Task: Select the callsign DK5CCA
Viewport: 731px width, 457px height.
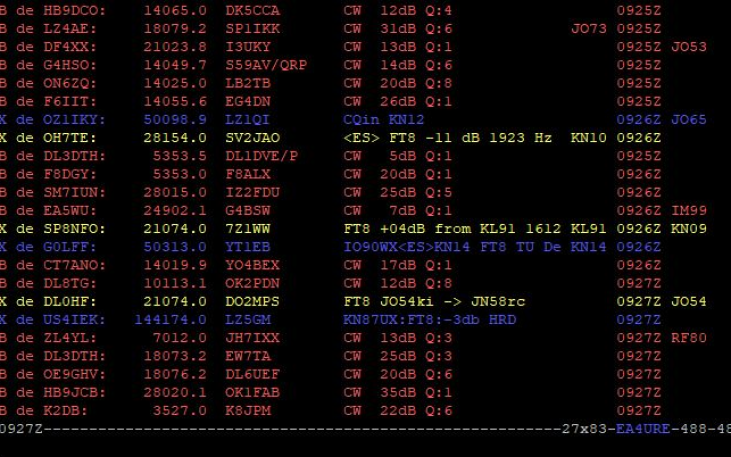Action: [x=252, y=10]
